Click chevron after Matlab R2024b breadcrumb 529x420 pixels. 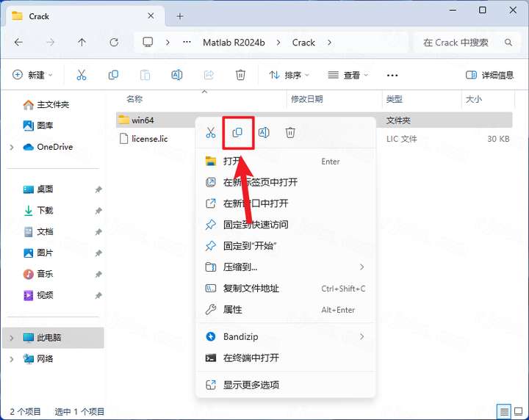click(x=278, y=43)
